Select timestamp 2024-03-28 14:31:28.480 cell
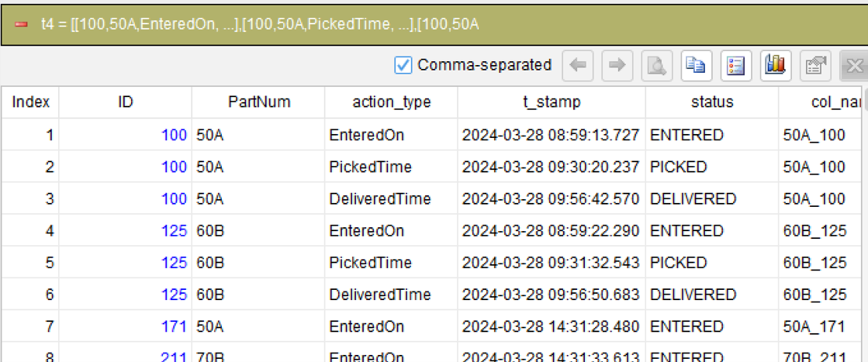Image resolution: width=868 pixels, height=362 pixels. [551, 326]
